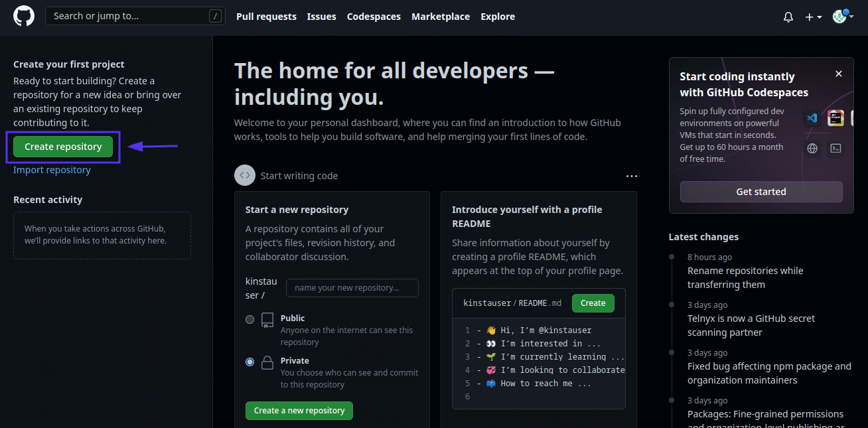868x428 pixels.
Task: Select the Private radio button
Action: click(250, 362)
